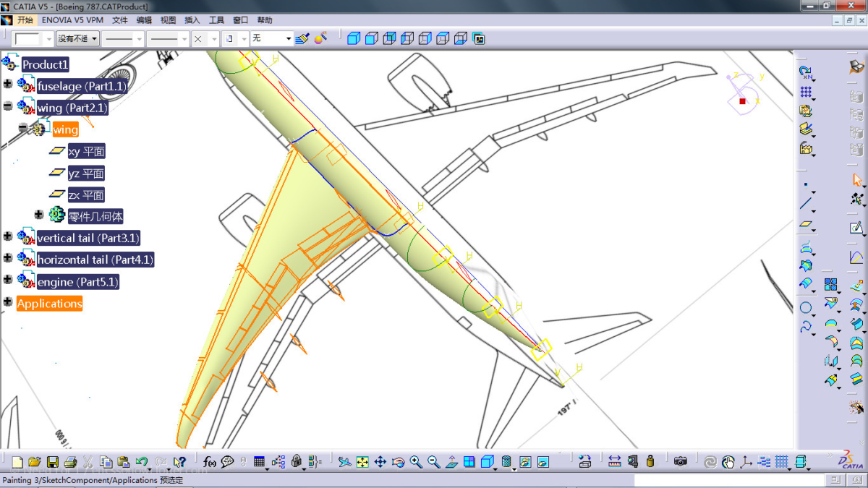Click the command input field in status bar
The height and width of the screenshot is (488, 868).
coord(728,480)
